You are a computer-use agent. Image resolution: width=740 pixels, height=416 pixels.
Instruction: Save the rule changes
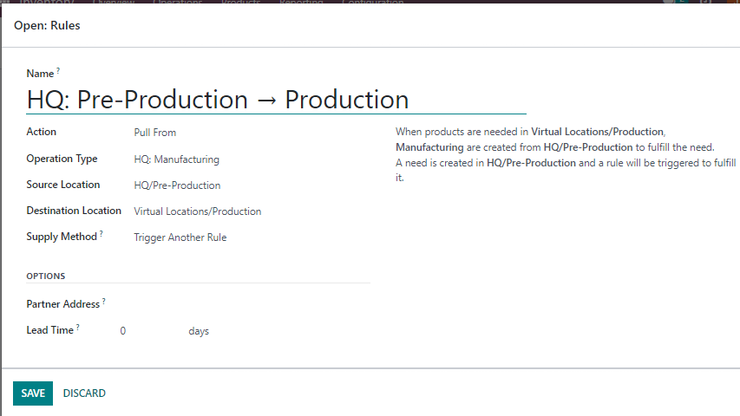pos(33,393)
